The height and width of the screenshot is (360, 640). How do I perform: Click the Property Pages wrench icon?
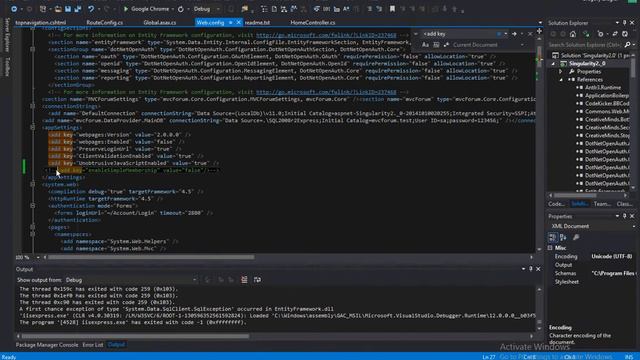pos(576,237)
